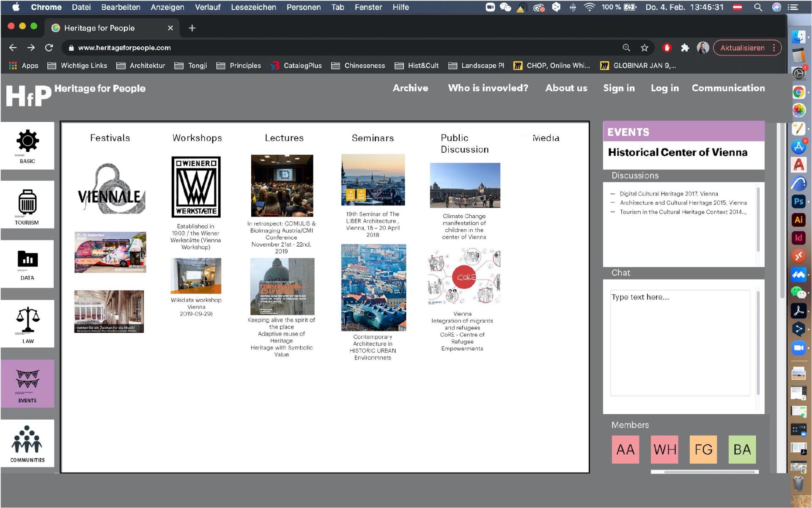The width and height of the screenshot is (812, 508).
Task: Click the Log in link
Action: (664, 88)
